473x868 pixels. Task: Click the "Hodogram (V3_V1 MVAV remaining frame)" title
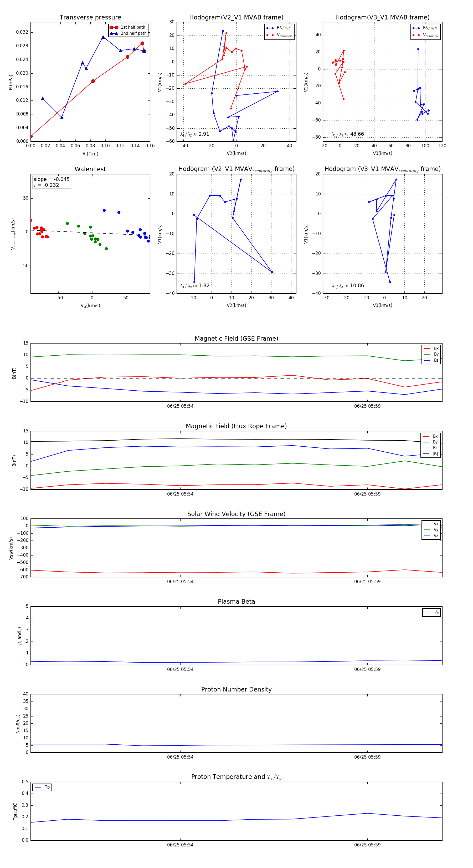tap(382, 169)
